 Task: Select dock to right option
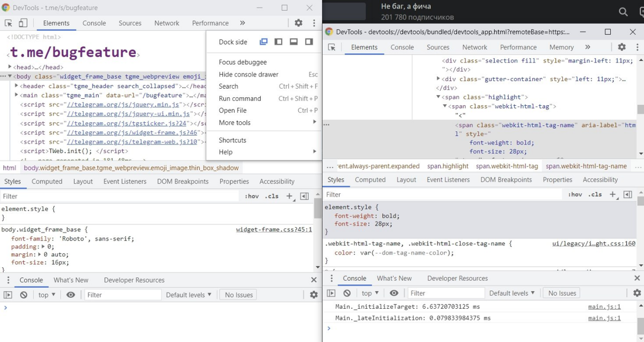tap(309, 42)
